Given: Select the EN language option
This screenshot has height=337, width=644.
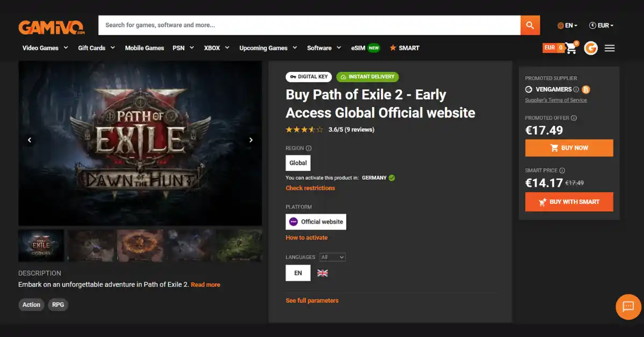Looking at the screenshot, I should pyautogui.click(x=298, y=273).
